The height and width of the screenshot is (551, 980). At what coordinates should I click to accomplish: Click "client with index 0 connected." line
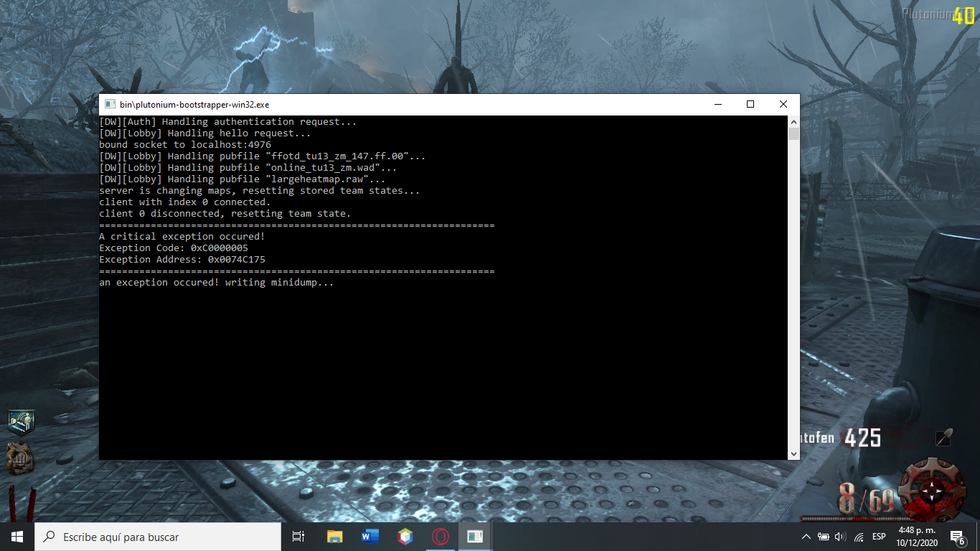click(x=185, y=202)
